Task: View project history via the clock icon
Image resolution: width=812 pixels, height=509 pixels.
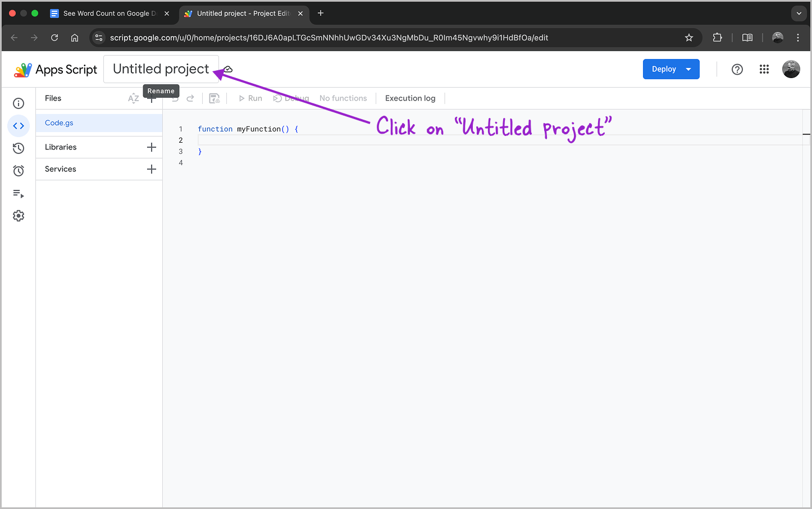Action: coord(18,148)
